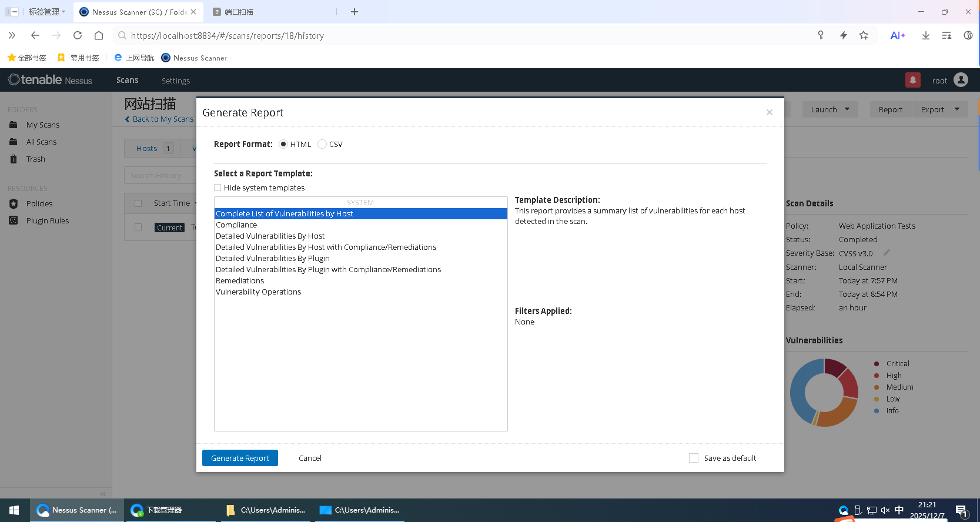Click the Generate Report button
980x522 pixels.
(240, 458)
